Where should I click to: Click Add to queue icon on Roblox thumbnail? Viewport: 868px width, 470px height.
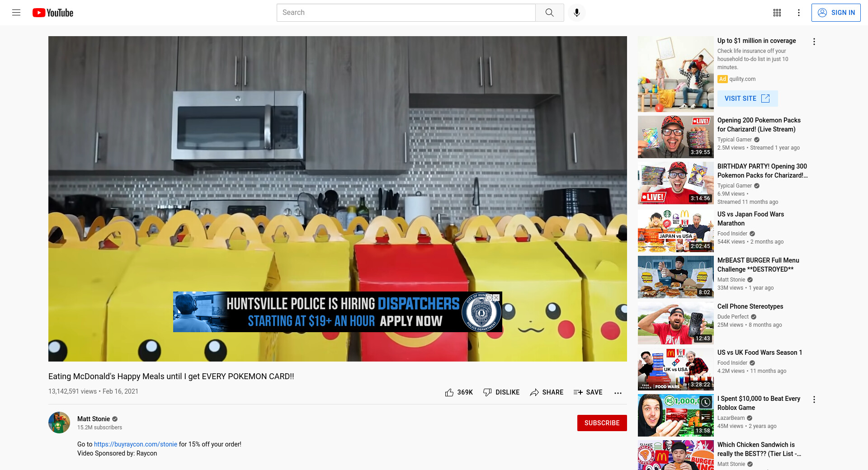point(706,417)
